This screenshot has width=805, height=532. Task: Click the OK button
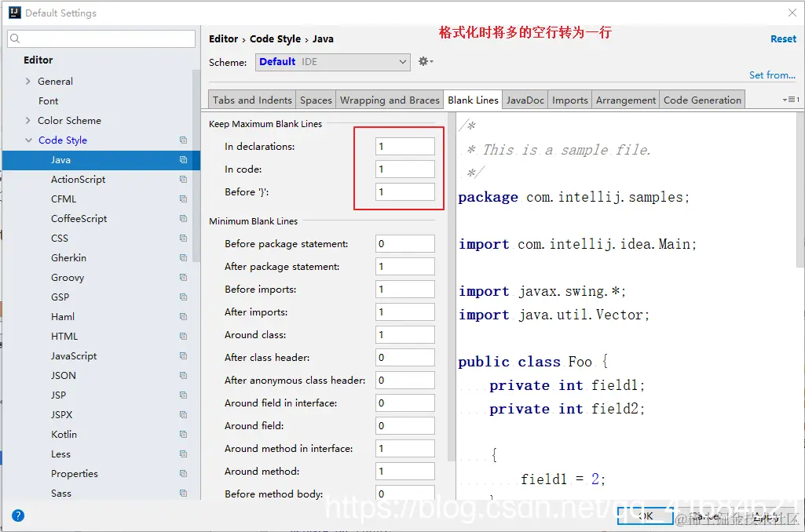coord(646,516)
